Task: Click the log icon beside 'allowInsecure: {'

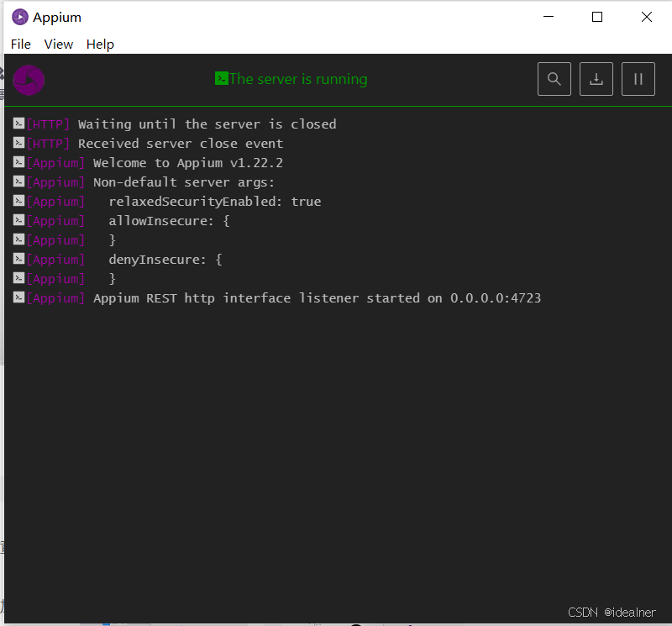Action: (18, 220)
